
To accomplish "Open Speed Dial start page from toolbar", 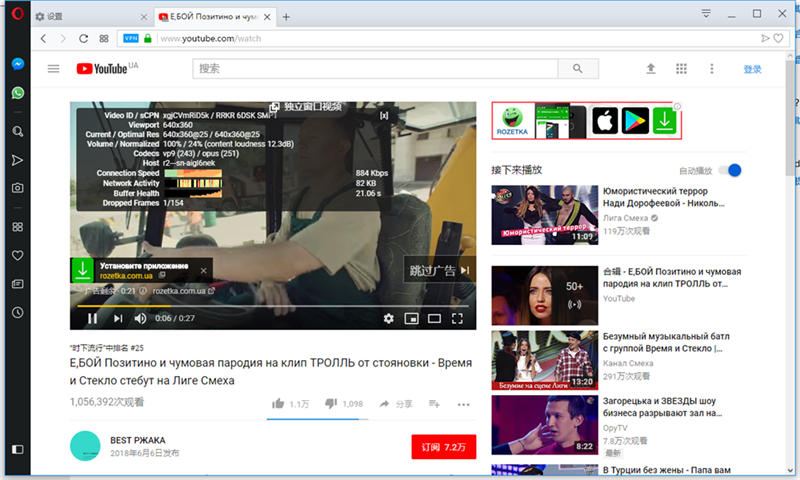I will (x=104, y=38).
